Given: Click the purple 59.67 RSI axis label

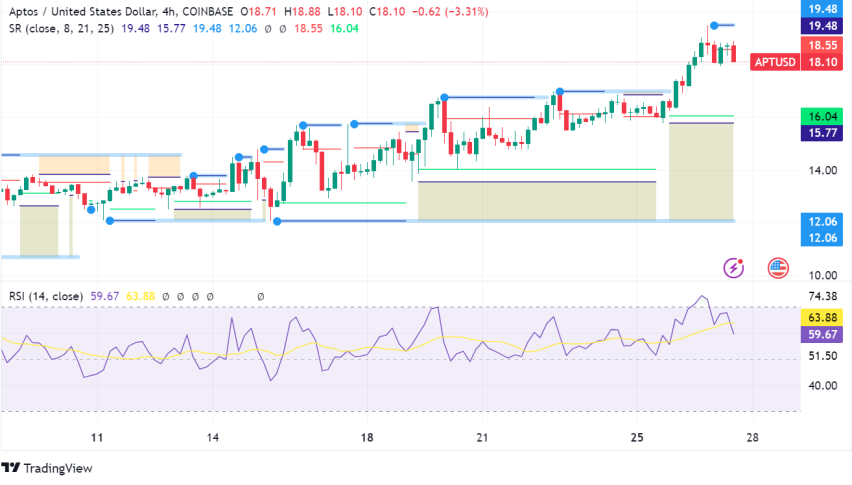Looking at the screenshot, I should click(823, 334).
